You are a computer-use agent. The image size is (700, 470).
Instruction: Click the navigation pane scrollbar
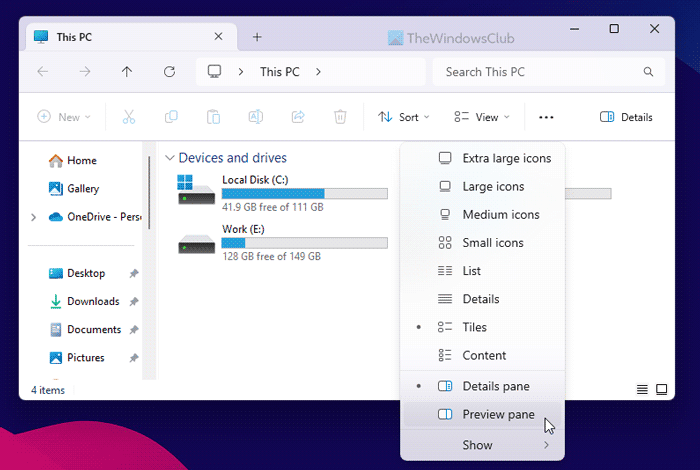(x=149, y=192)
